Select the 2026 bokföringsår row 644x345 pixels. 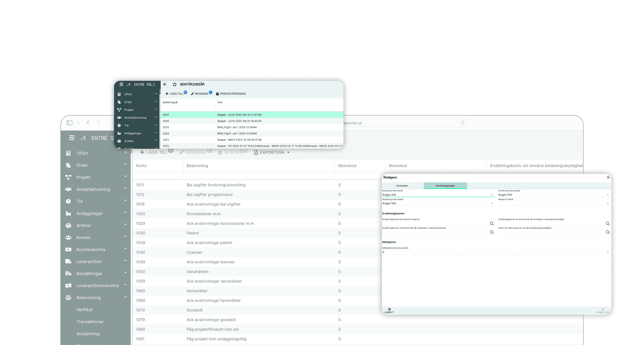252,121
